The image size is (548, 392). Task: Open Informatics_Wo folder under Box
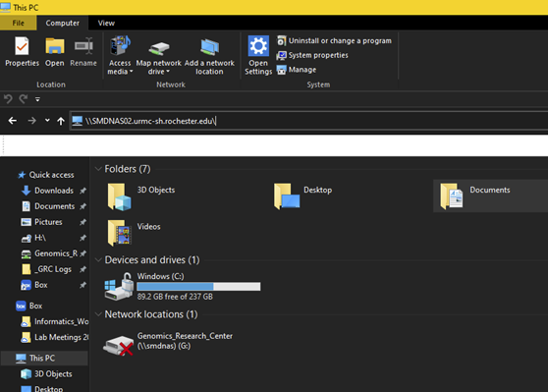(55, 321)
